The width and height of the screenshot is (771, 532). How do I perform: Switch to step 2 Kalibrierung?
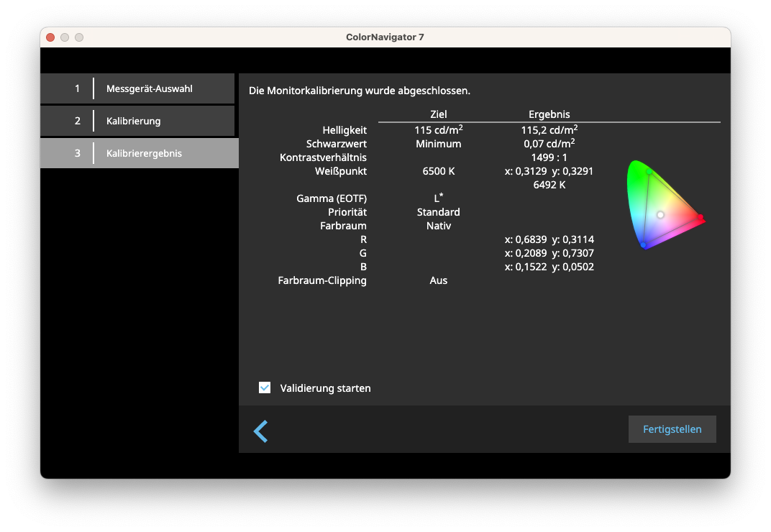point(137,121)
